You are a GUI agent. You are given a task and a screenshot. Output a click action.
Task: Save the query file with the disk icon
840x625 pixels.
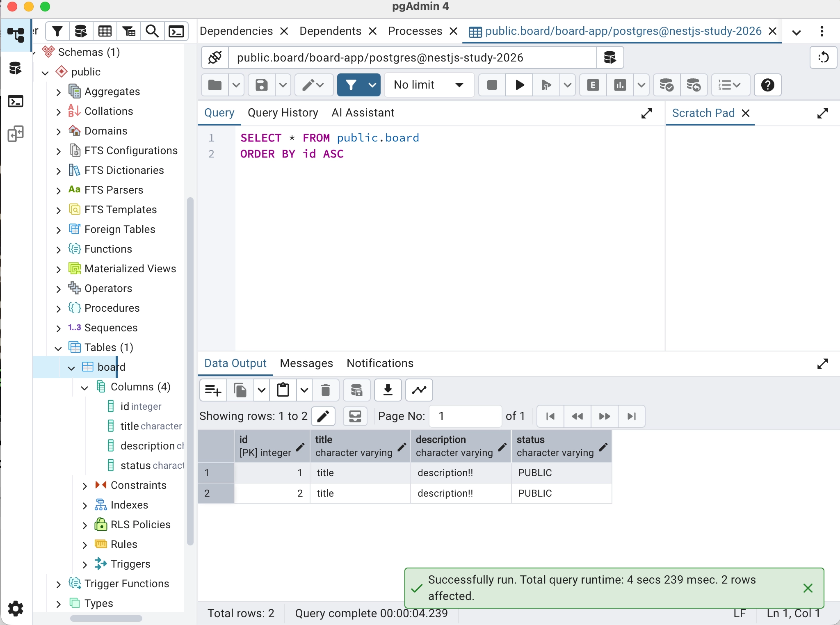262,85
